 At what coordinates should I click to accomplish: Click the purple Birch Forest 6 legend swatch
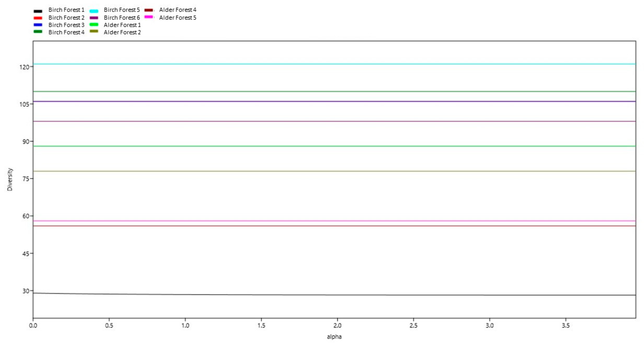pyautogui.click(x=94, y=17)
